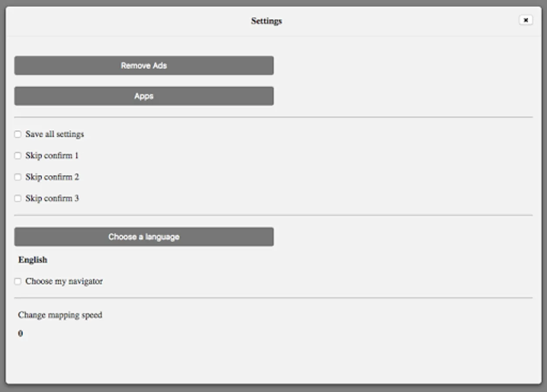Screen dimensions: 547x392
Task: Click the divider line below the Apps button
Action: [x=273, y=117]
